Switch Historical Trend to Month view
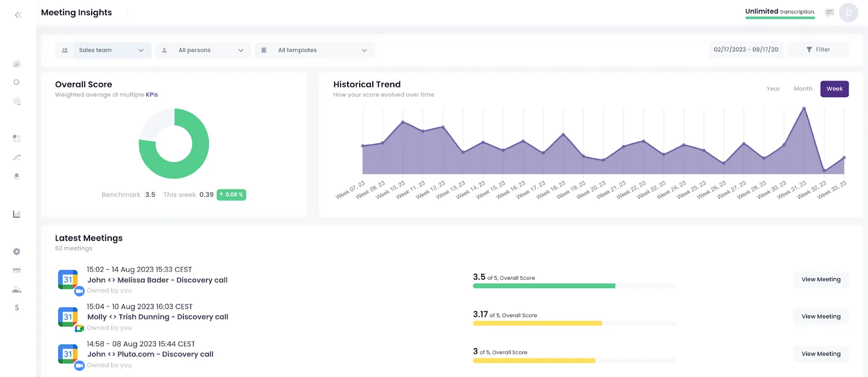 803,88
